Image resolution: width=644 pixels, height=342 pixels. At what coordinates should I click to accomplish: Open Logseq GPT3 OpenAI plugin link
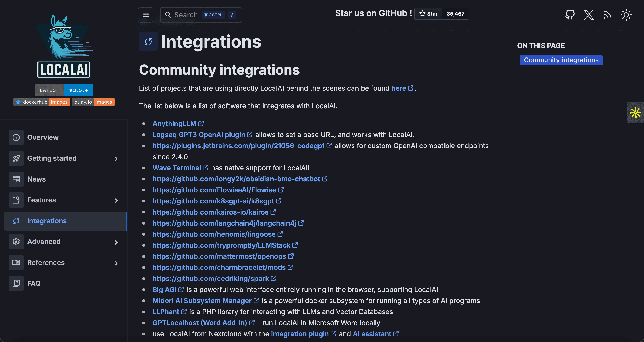(199, 135)
